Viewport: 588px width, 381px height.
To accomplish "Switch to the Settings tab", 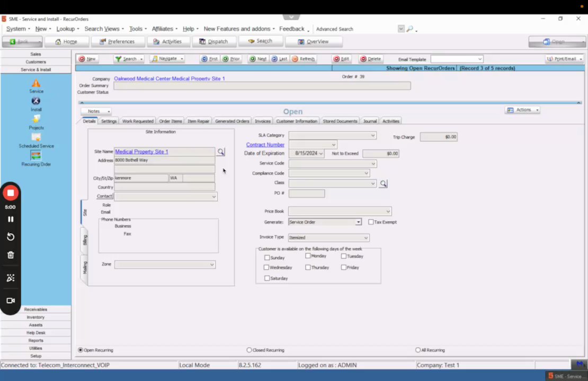I will point(109,121).
